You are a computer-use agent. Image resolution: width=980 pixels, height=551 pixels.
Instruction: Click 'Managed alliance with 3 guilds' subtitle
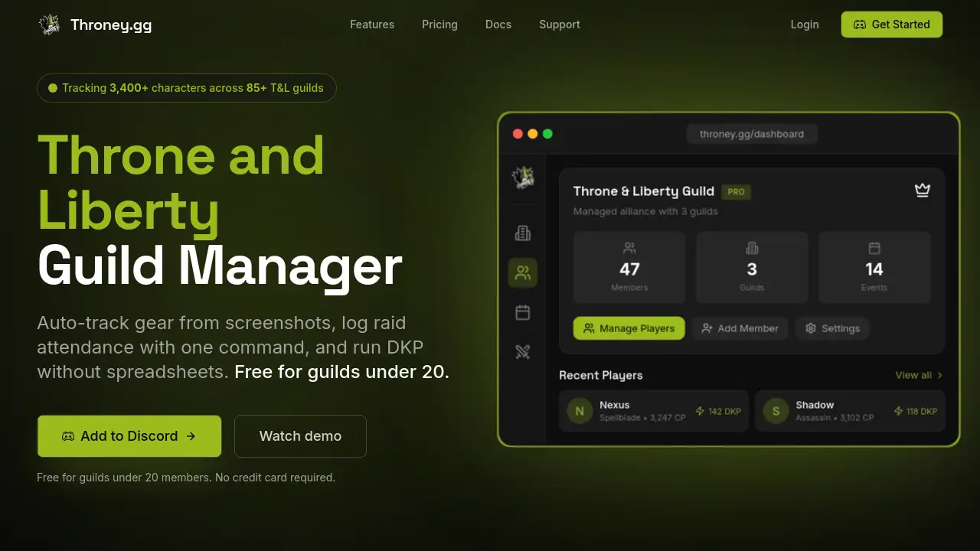pos(645,211)
